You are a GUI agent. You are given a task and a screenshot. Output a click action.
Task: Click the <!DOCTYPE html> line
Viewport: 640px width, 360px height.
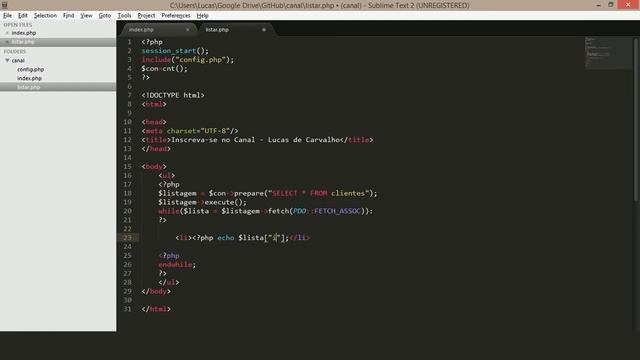[173, 96]
